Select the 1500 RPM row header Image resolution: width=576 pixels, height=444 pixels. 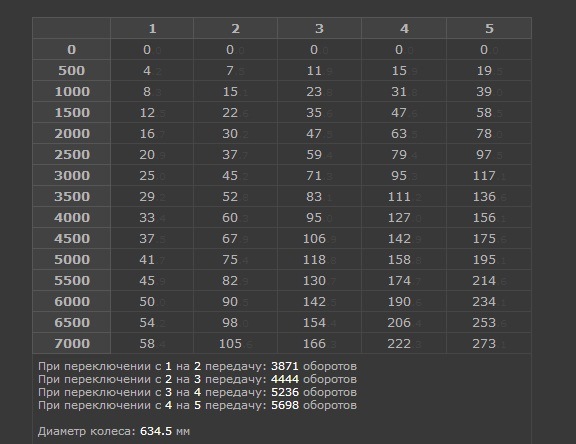(72, 112)
